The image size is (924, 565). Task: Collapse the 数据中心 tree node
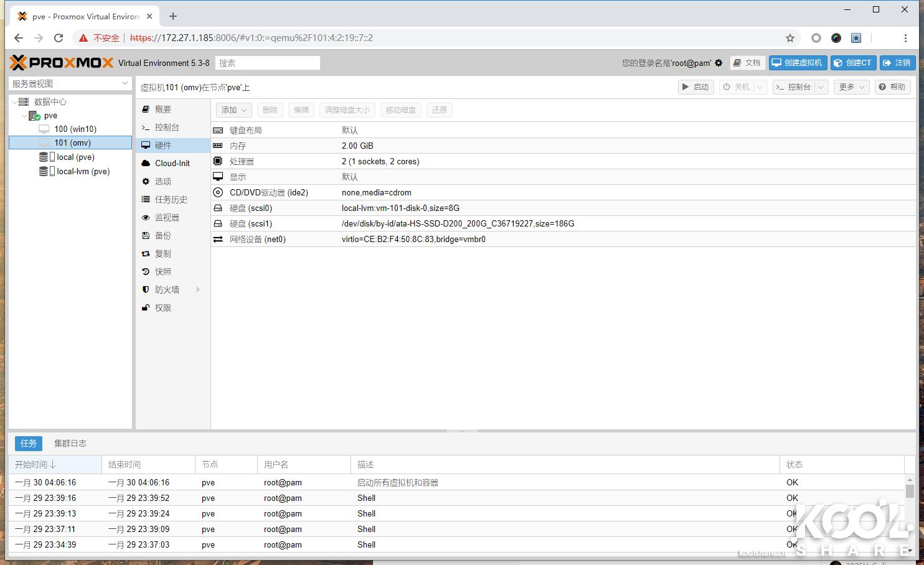tap(14, 101)
